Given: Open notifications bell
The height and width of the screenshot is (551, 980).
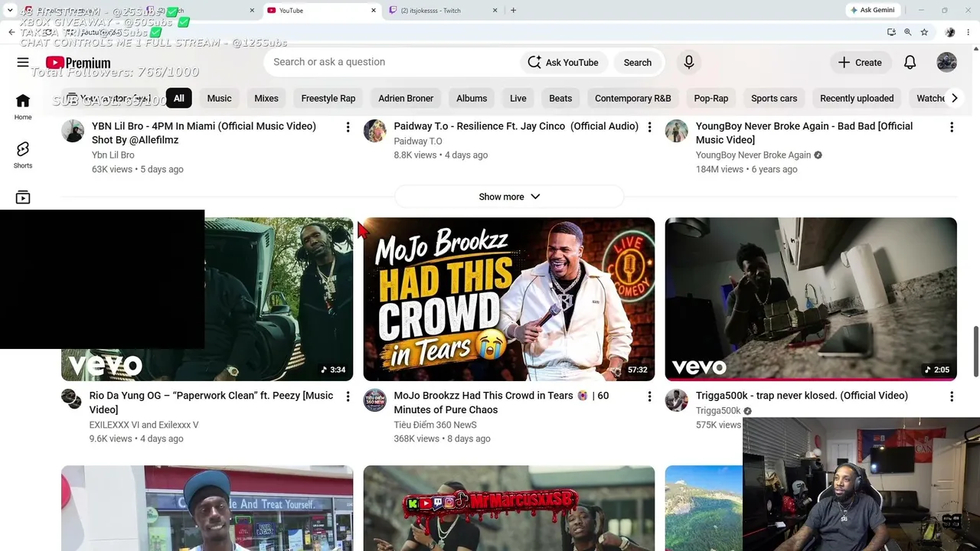Looking at the screenshot, I should [x=910, y=63].
